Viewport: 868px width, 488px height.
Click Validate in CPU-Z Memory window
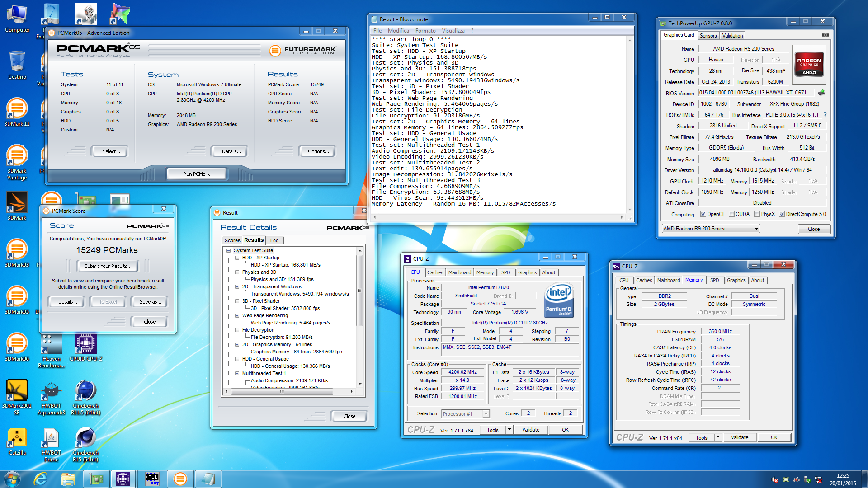point(740,437)
